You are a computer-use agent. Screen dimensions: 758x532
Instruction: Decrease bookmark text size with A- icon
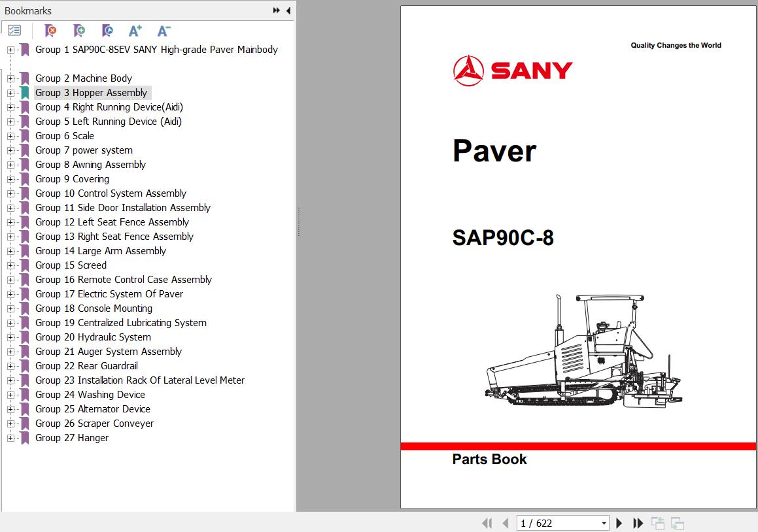click(164, 31)
